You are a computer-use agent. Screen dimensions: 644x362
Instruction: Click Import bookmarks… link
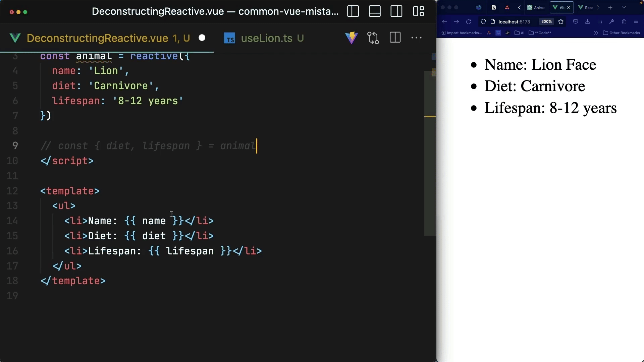tap(461, 33)
